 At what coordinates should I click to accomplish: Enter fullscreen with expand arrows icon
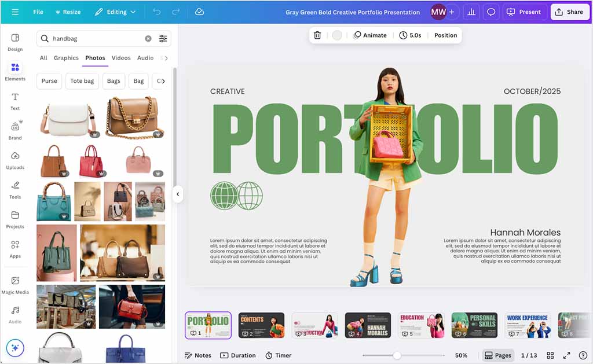click(566, 355)
